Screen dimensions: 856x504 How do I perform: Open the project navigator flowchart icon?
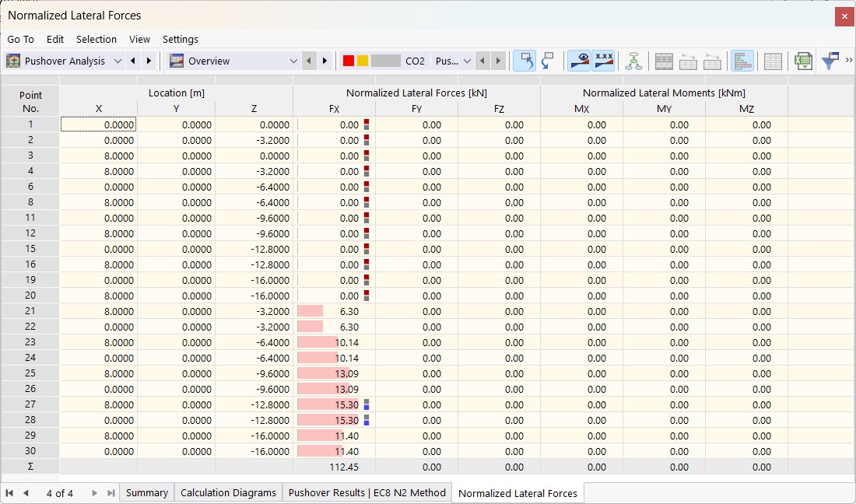pos(634,61)
